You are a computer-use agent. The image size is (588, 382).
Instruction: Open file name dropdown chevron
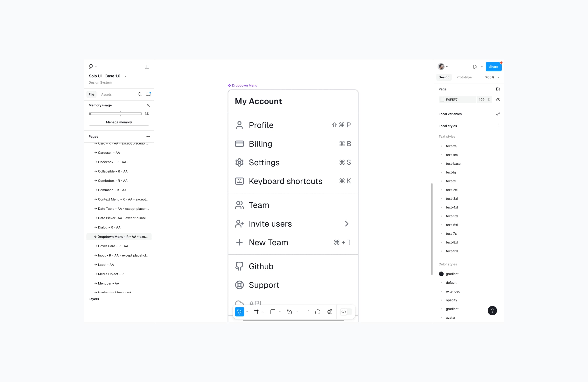[x=125, y=76]
